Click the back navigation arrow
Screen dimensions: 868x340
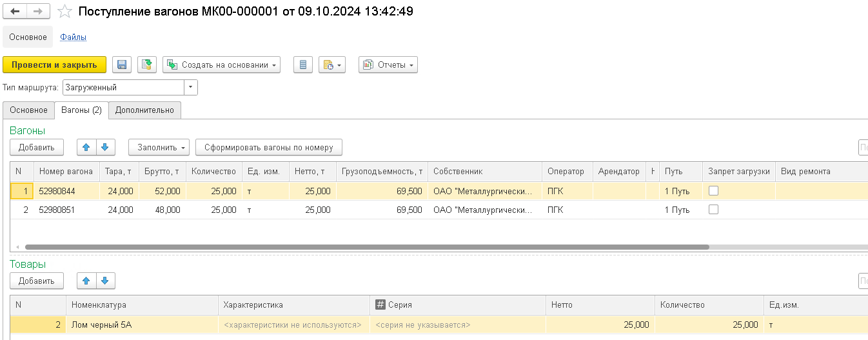(x=15, y=12)
